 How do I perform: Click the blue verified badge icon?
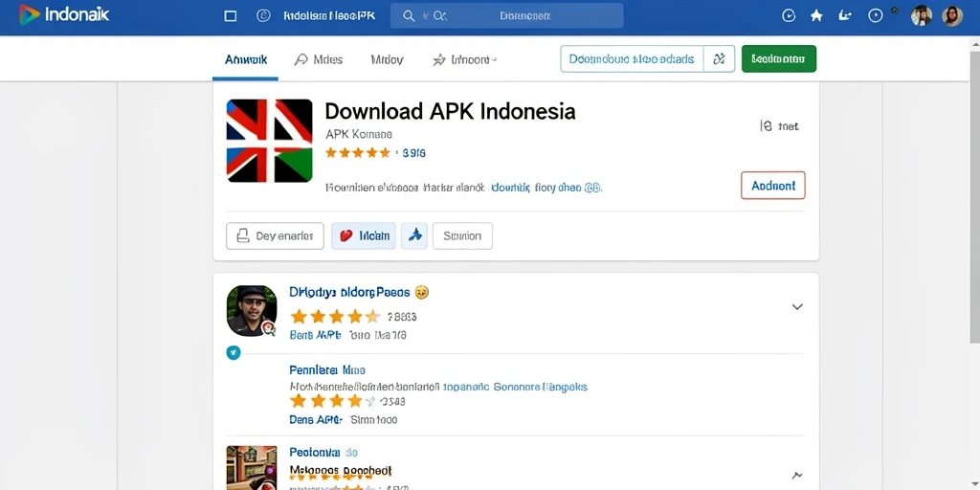click(x=234, y=353)
